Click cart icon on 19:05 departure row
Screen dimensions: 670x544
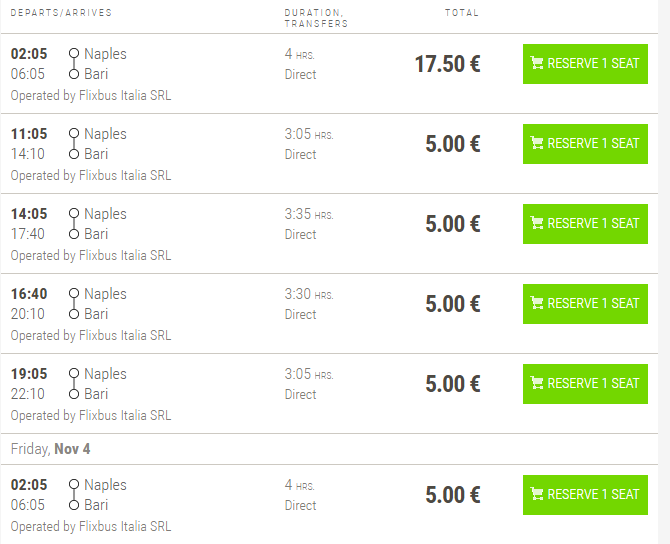coord(537,383)
